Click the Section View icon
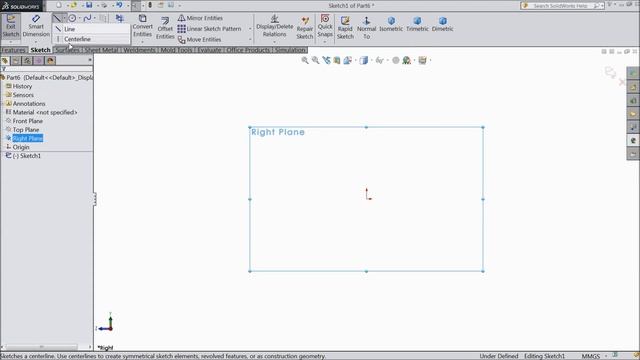Screen dimensions: 640x360 tap(337, 60)
